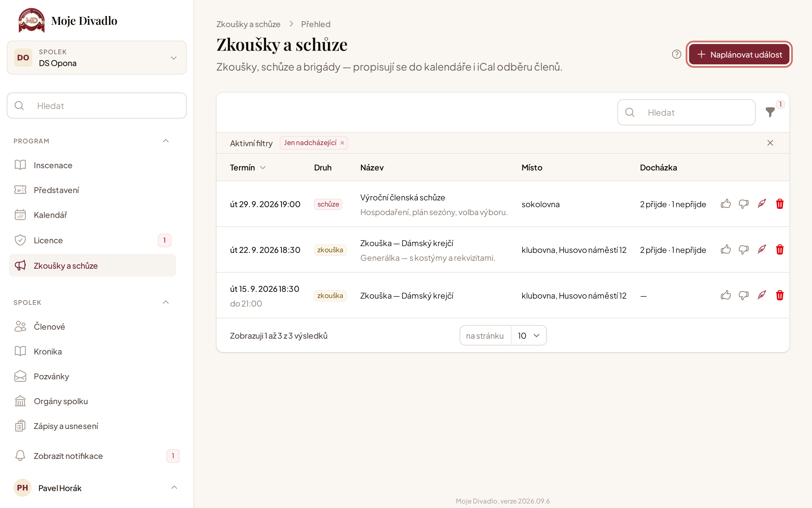Click the Název cell Výroční členská schůze
Image resolution: width=812 pixels, height=508 pixels.
(x=403, y=198)
